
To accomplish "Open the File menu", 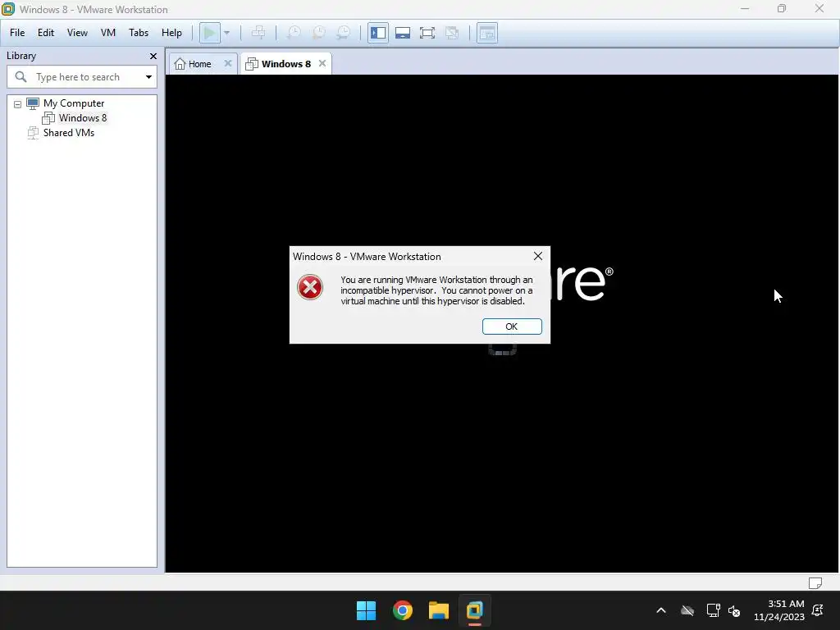I will 17,33.
